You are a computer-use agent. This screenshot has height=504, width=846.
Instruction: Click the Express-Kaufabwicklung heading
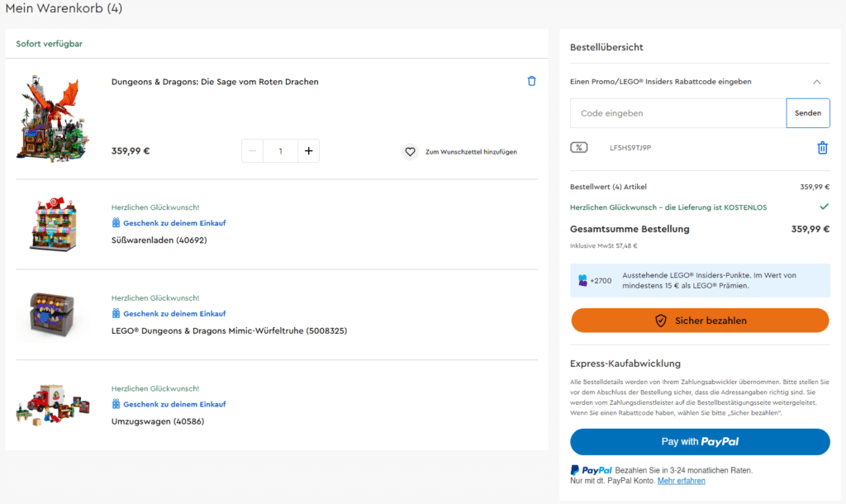(x=625, y=364)
